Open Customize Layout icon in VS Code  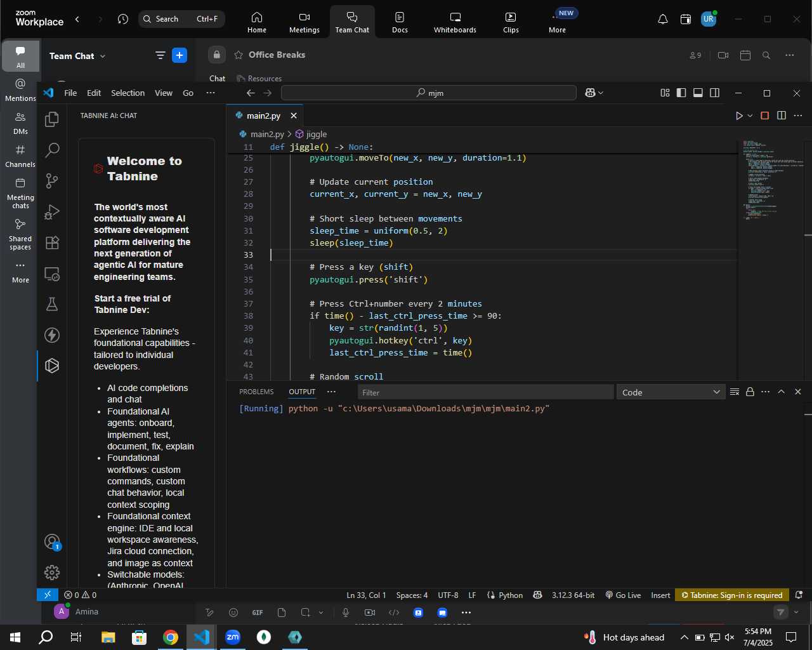(x=665, y=93)
